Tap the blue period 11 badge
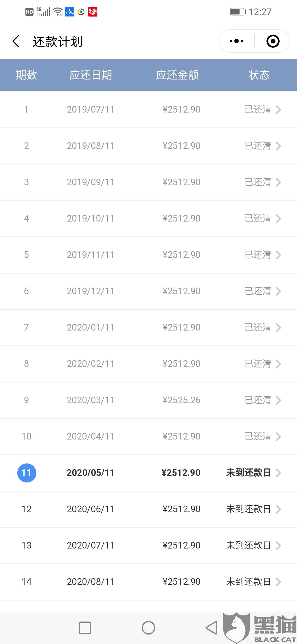The height and width of the screenshot is (644, 297). point(27,473)
